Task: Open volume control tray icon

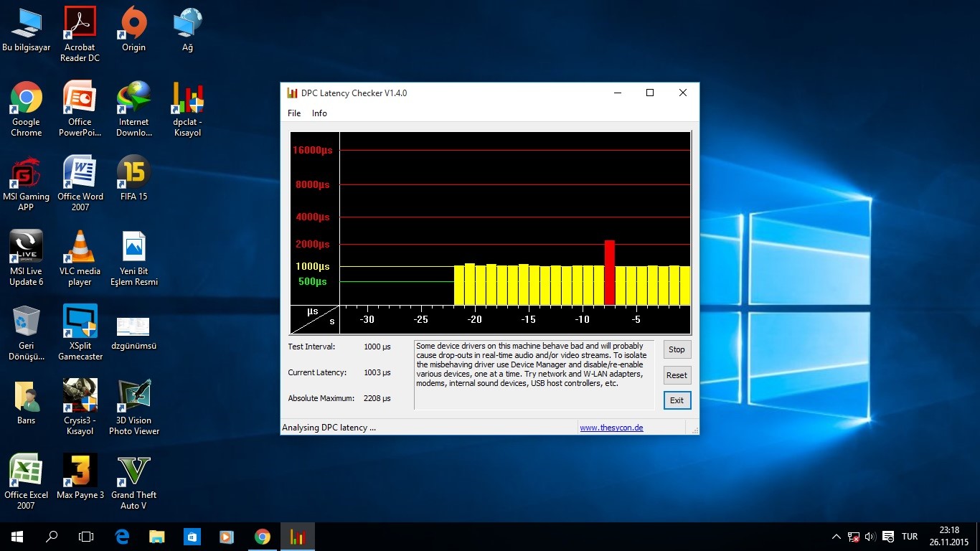Action: 870,537
